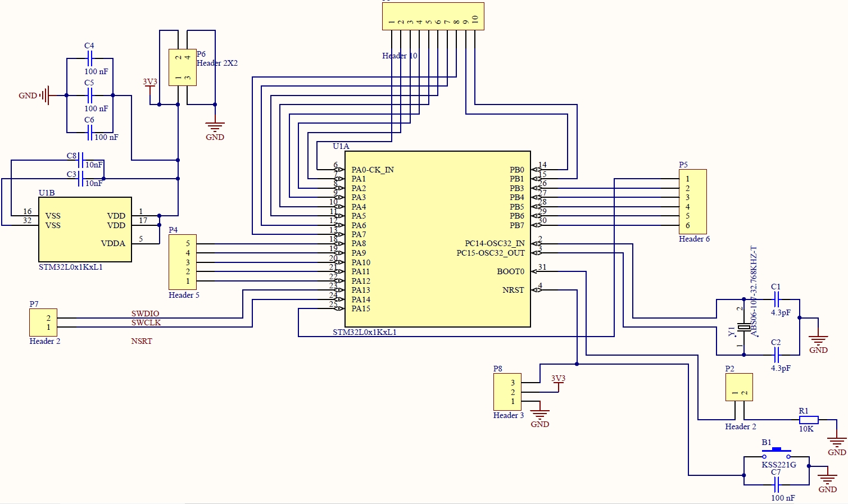Click the BOOT0 pin label on U1A
This screenshot has height=504, width=848.
coord(510,271)
